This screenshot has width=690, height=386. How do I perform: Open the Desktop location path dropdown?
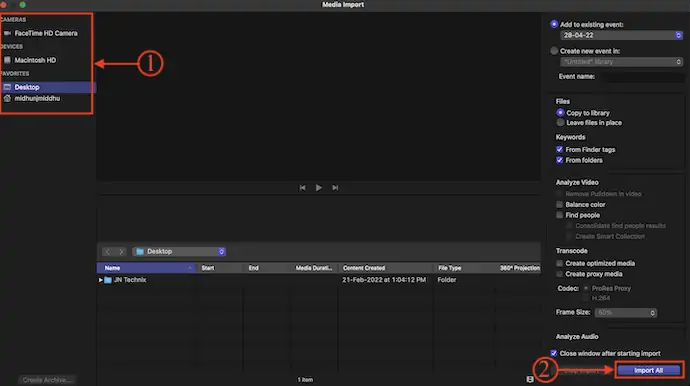tap(179, 251)
